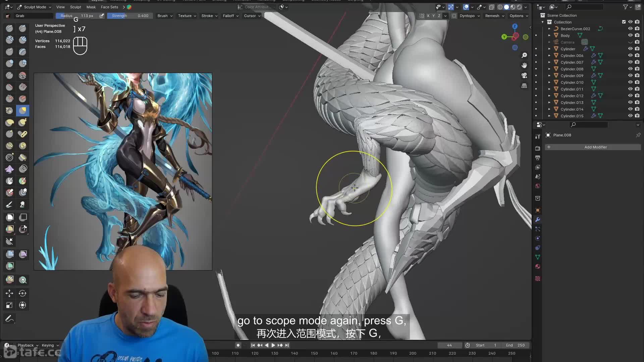This screenshot has height=362, width=644.
Task: Open Material properties tab icon
Action: pyautogui.click(x=538, y=266)
